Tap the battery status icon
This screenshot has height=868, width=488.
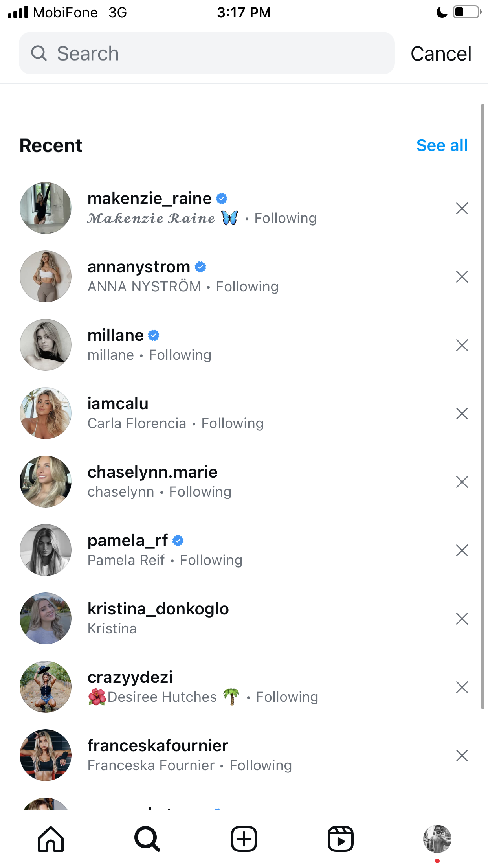click(467, 12)
